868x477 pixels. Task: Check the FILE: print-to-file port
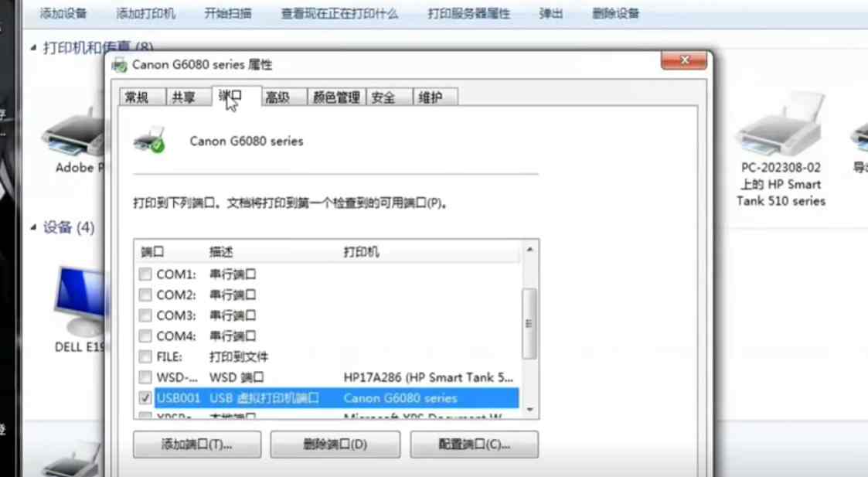tap(145, 356)
